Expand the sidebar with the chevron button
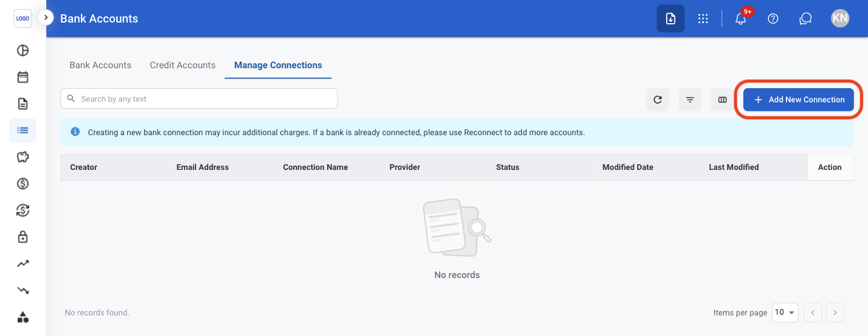868x336 pixels. tap(45, 17)
